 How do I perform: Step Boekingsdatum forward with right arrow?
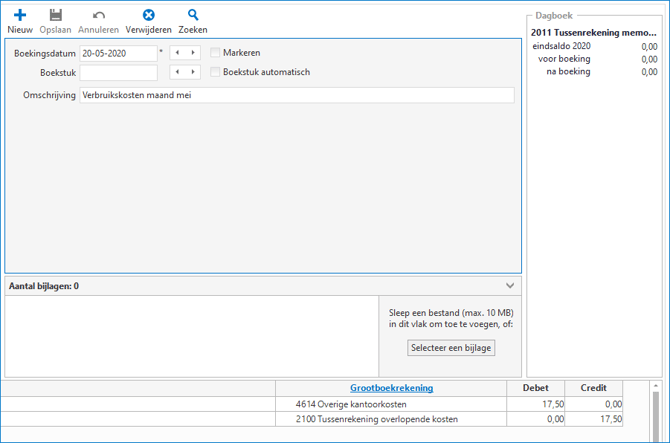coord(191,53)
